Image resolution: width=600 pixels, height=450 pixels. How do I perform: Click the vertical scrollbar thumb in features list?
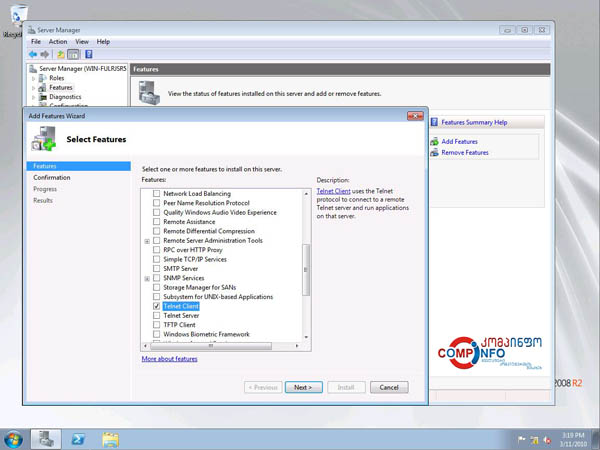tap(306, 270)
